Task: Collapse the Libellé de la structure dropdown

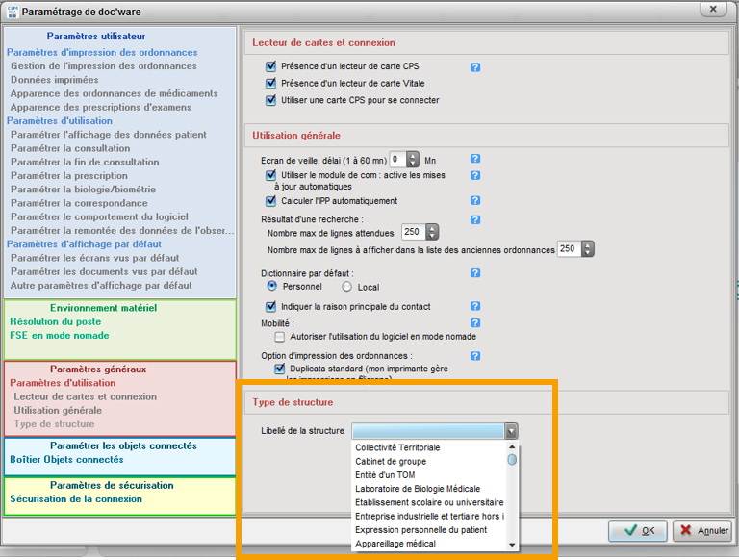Action: [511, 431]
